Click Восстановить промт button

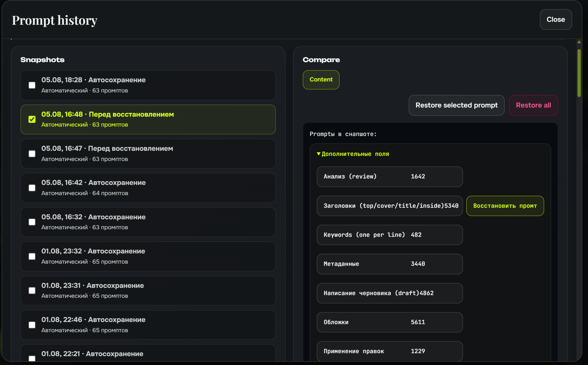(505, 206)
